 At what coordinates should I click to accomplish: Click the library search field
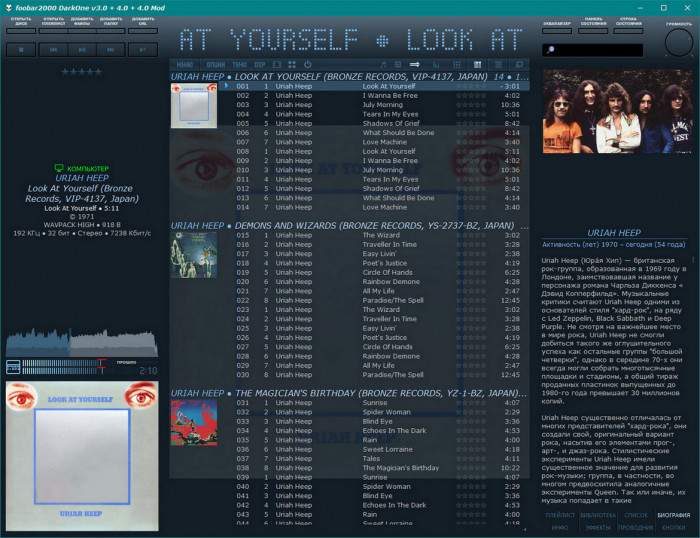click(593, 50)
